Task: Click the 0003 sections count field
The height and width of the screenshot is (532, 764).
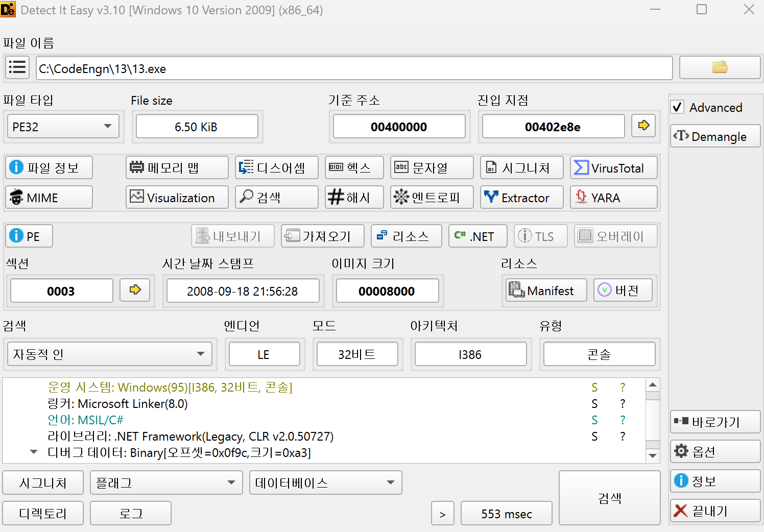Action: [x=61, y=291]
